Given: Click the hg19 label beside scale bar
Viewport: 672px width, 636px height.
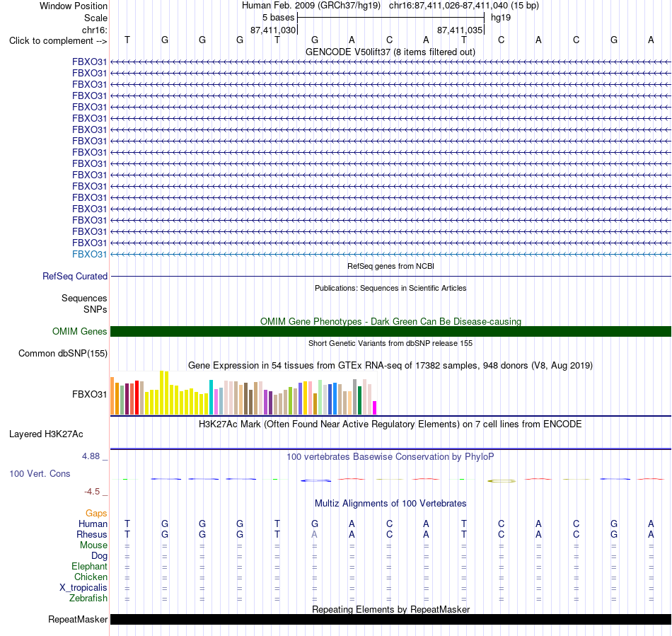Looking at the screenshot, I should pyautogui.click(x=501, y=18).
